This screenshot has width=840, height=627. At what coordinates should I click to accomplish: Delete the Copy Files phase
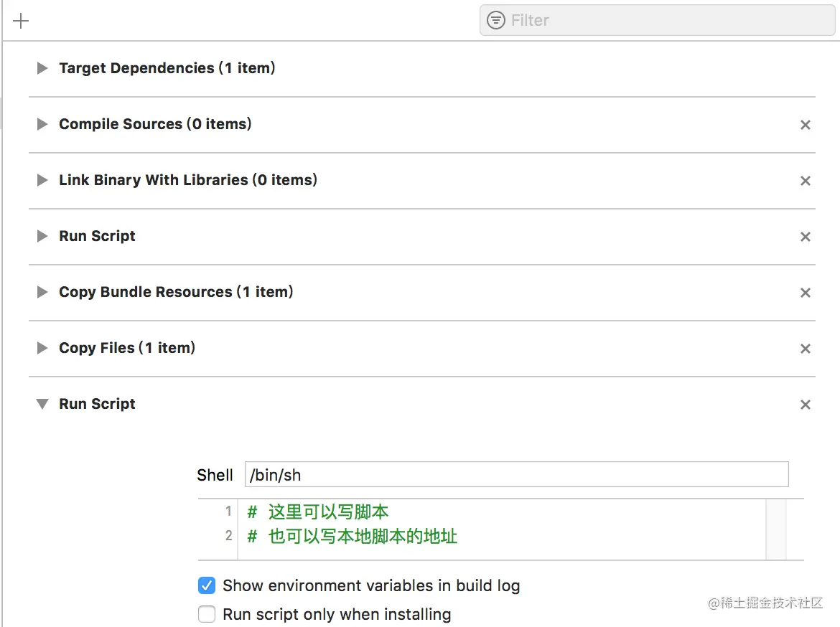(x=805, y=349)
